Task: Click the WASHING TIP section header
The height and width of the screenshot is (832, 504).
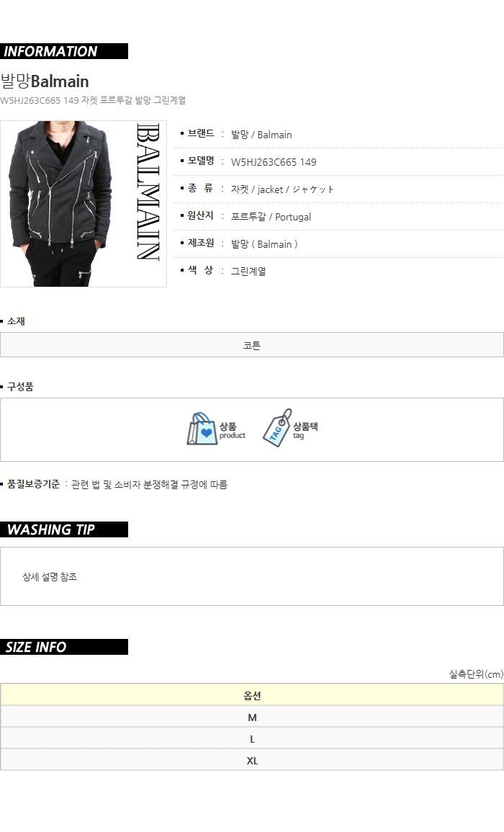Action: [x=63, y=529]
